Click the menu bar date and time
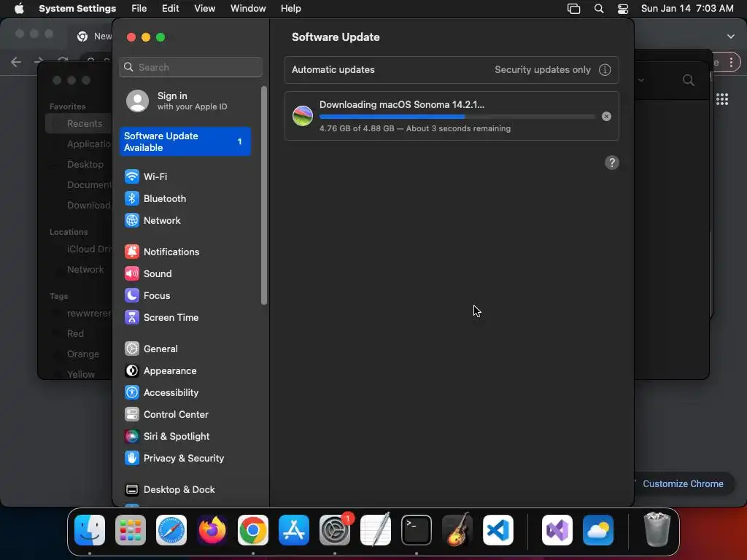This screenshot has height=560, width=747. click(687, 9)
